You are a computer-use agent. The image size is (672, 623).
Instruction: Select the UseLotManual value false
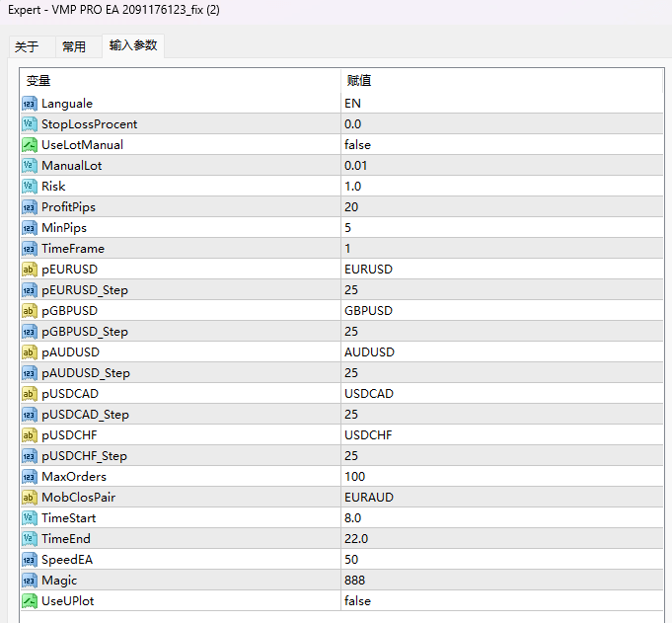pos(357,145)
